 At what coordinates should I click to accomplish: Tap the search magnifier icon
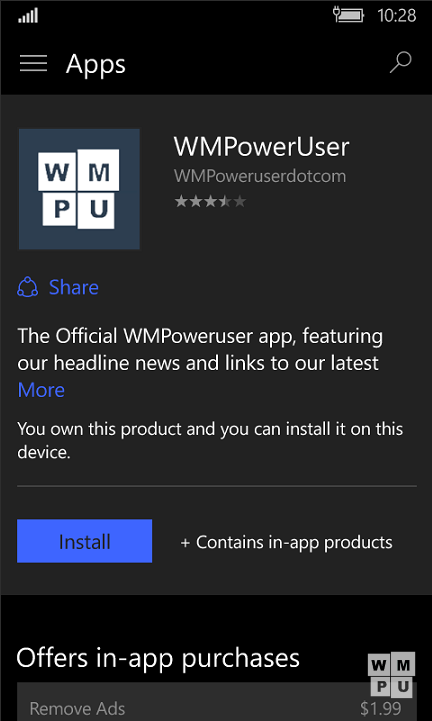400,63
